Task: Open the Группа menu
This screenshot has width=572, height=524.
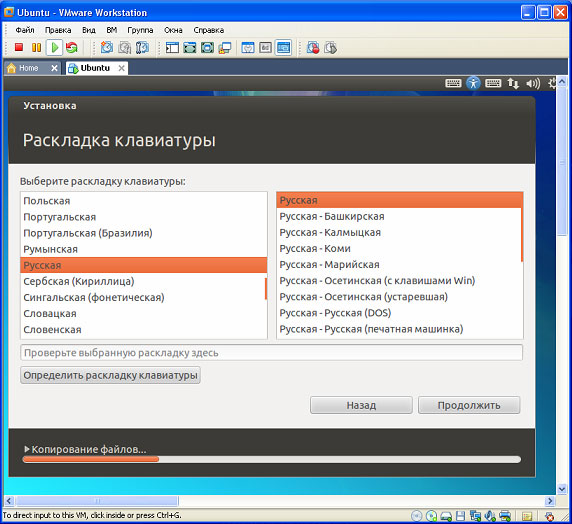Action: pyautogui.click(x=140, y=30)
